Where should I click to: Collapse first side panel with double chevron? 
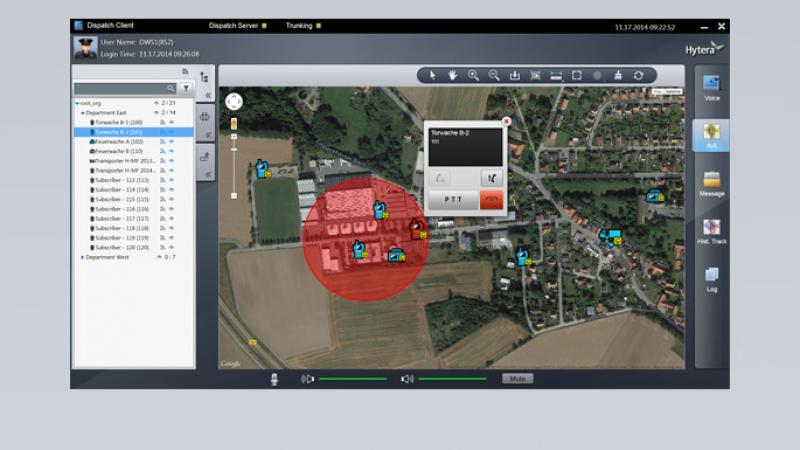pyautogui.click(x=208, y=95)
